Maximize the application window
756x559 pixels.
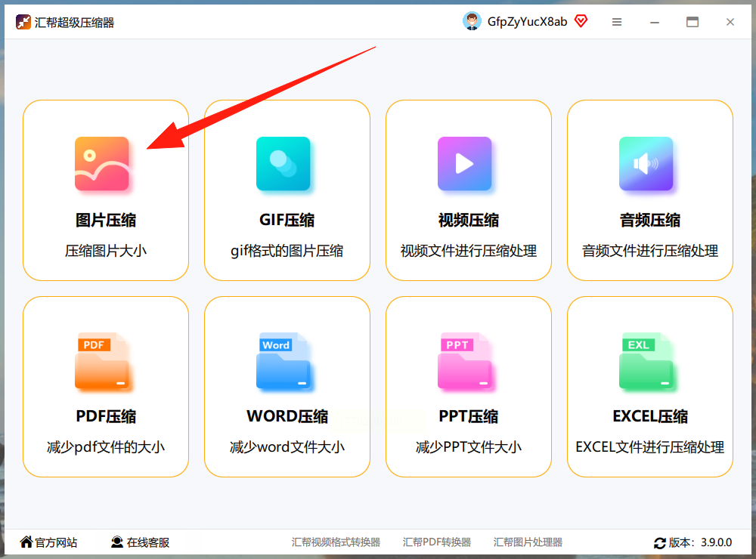692,22
